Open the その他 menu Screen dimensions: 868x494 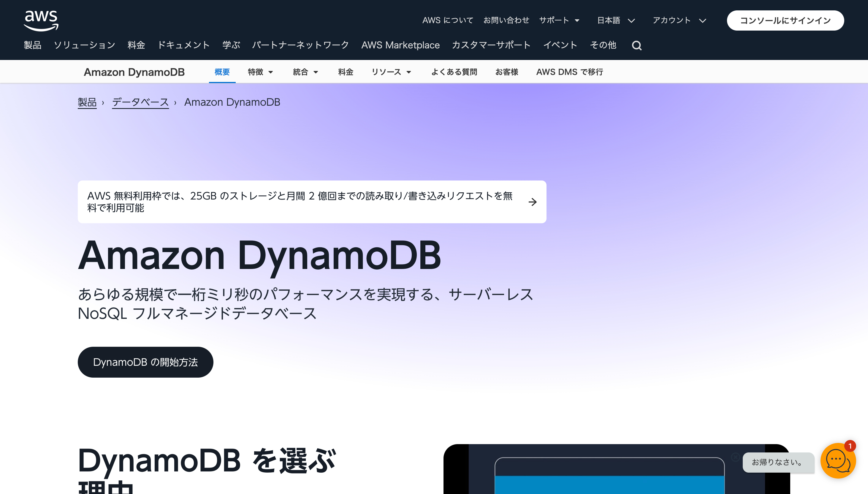[x=603, y=45]
